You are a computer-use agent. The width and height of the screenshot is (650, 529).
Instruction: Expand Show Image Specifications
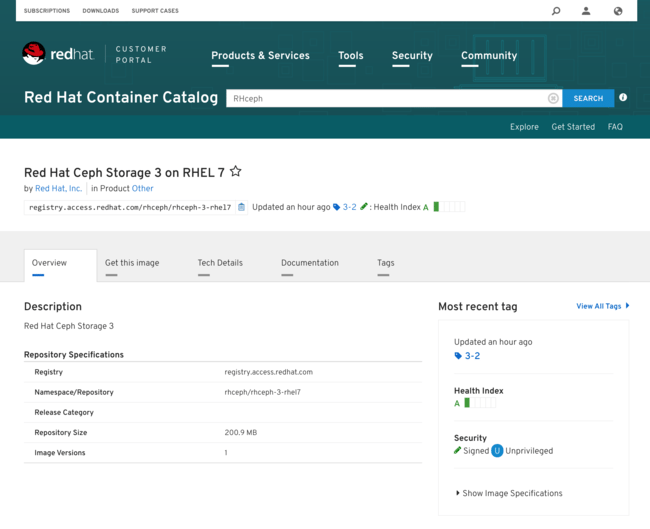point(510,493)
